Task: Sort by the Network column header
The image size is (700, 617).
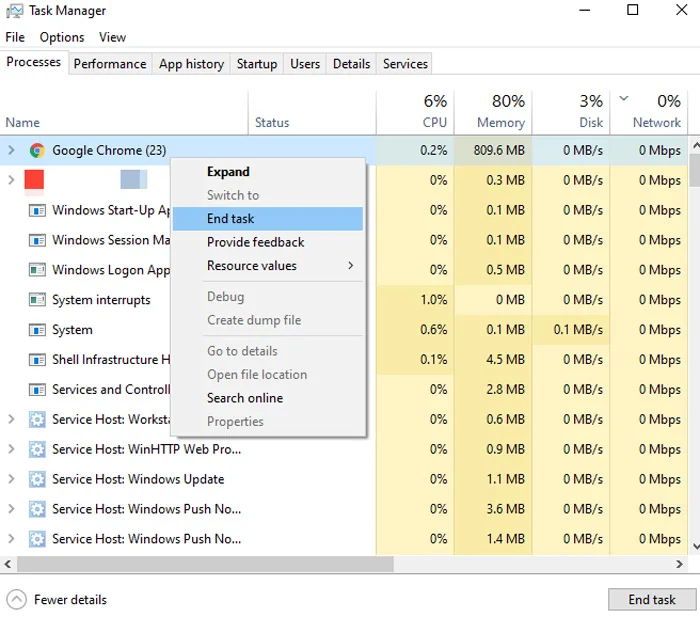Action: click(649, 113)
